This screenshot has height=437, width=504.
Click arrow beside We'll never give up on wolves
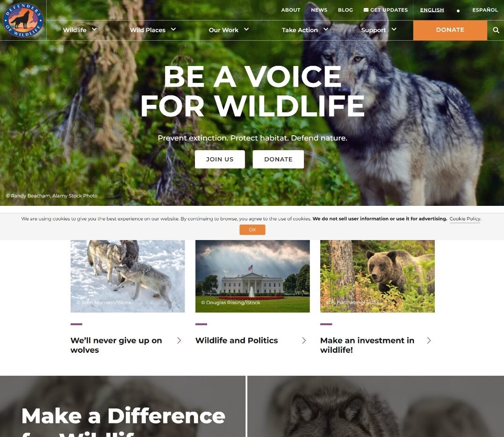tap(179, 341)
